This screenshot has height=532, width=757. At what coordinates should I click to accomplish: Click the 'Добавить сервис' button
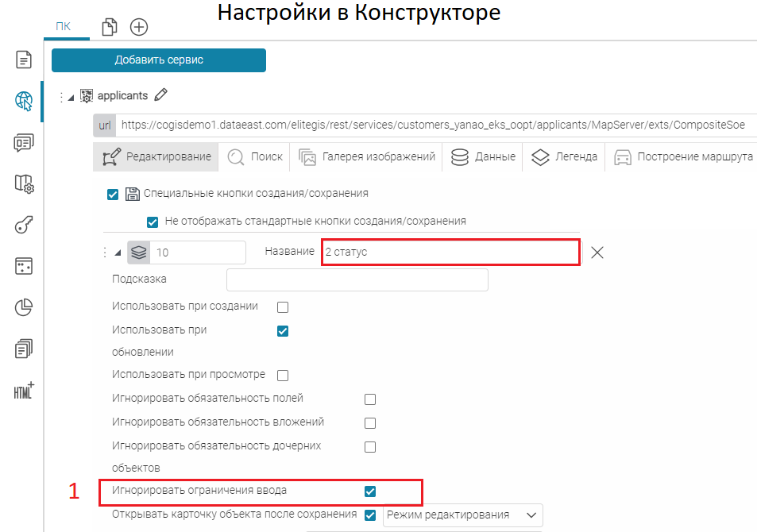[x=159, y=60]
